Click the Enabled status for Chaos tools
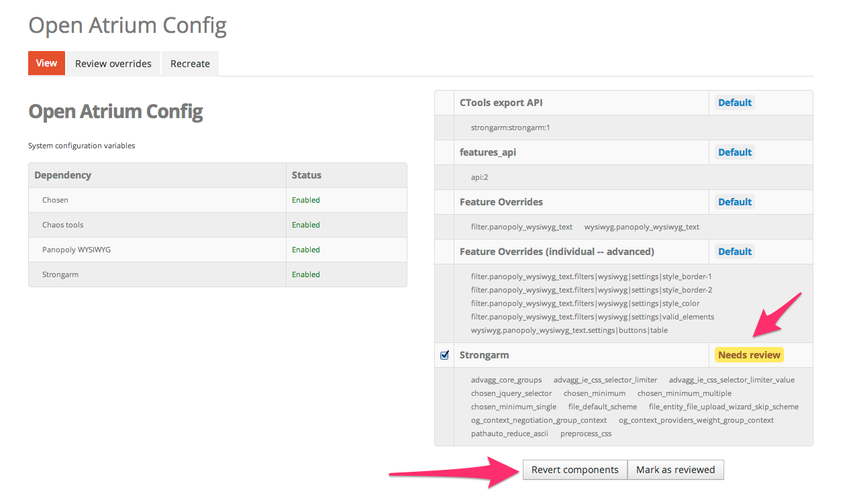 coord(306,225)
